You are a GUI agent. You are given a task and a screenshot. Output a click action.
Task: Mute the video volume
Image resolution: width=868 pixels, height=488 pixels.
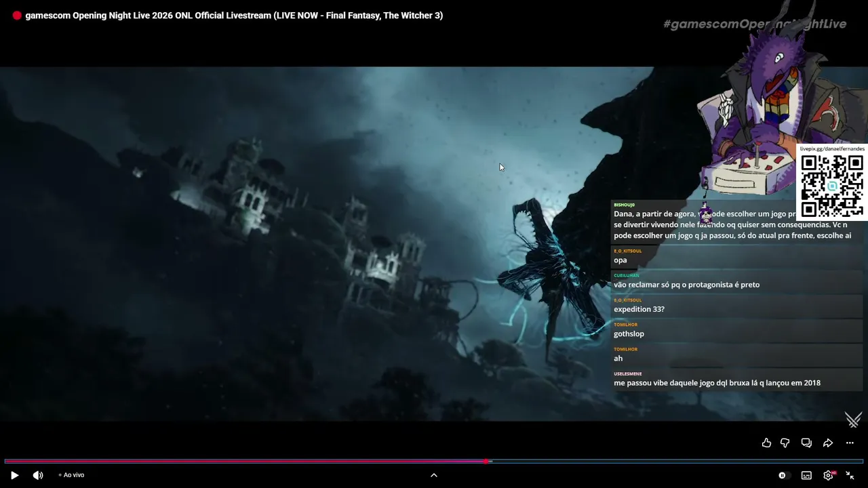coord(38,475)
